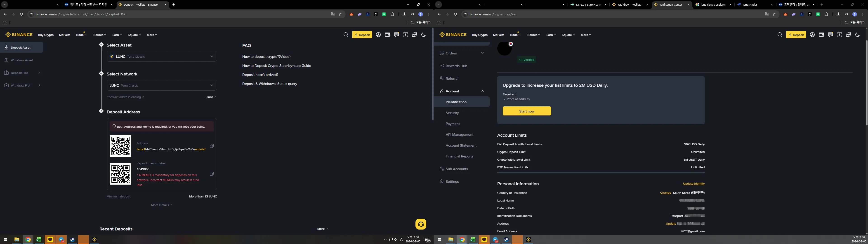868x244 pixels.
Task: Open Trade dropdown in left Binance header
Action: coord(81,35)
